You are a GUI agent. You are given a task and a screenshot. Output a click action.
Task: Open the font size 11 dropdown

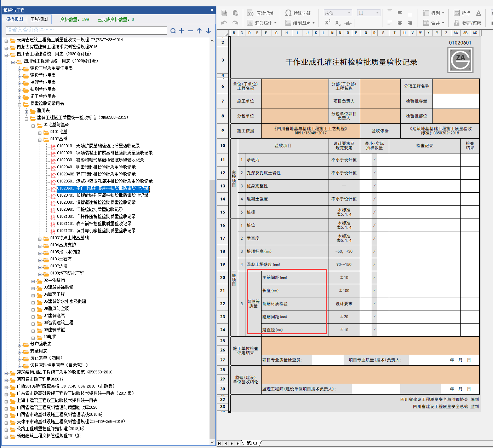[368, 13]
